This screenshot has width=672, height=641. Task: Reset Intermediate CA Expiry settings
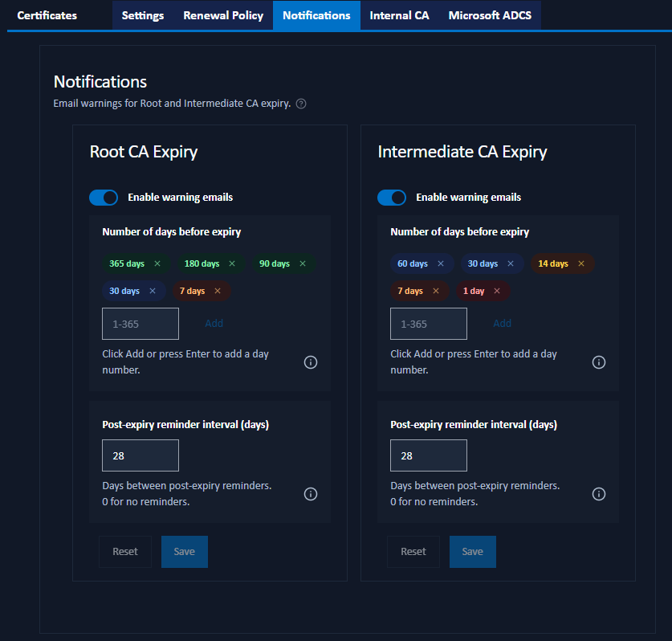pos(413,552)
